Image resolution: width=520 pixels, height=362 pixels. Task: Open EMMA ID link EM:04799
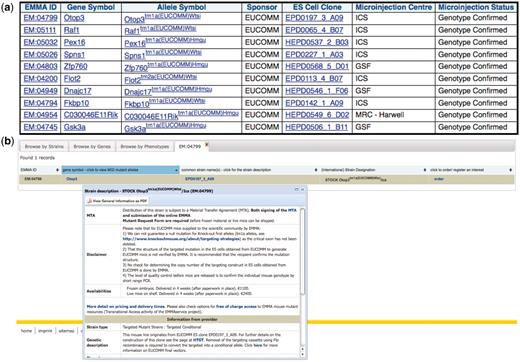(x=41, y=18)
